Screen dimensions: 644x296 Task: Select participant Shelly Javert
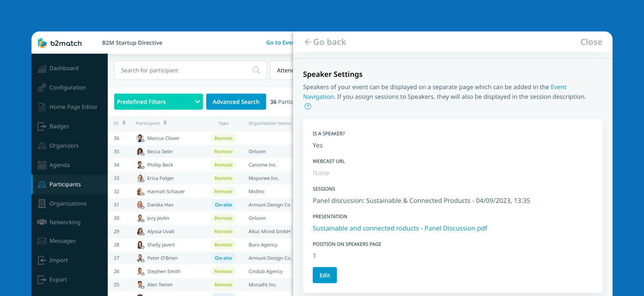click(161, 245)
